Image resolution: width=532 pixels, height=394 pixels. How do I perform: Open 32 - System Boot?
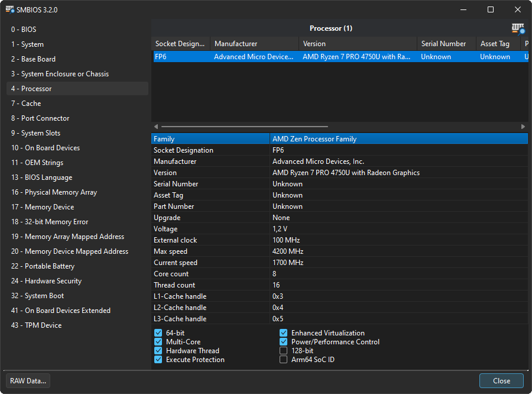click(x=77, y=296)
